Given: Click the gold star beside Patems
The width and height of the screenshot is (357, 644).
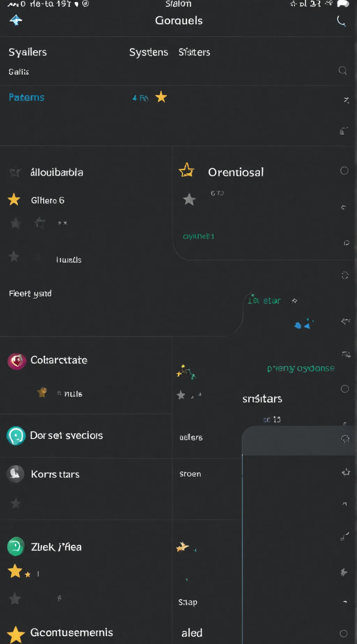Looking at the screenshot, I should point(161,97).
